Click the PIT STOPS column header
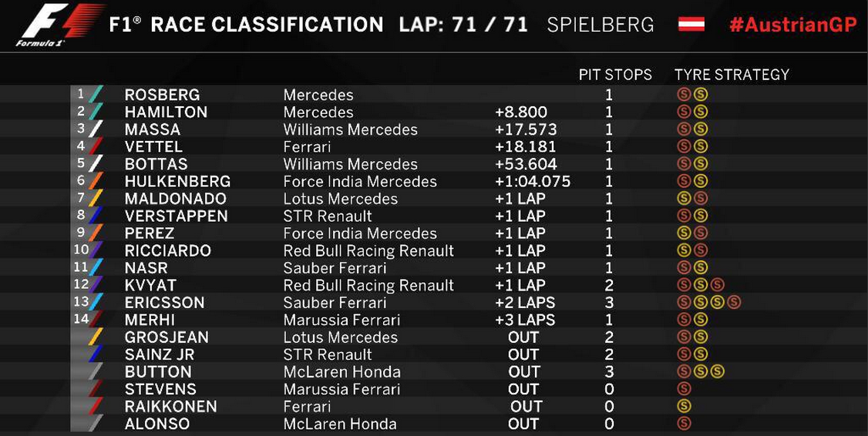Screen dimensions: 868x436 click(615, 75)
